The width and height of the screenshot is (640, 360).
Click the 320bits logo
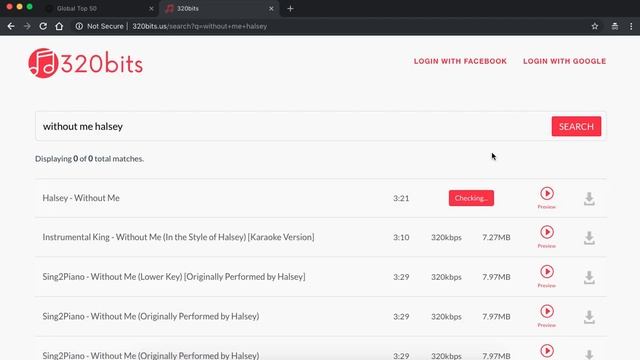(85, 63)
